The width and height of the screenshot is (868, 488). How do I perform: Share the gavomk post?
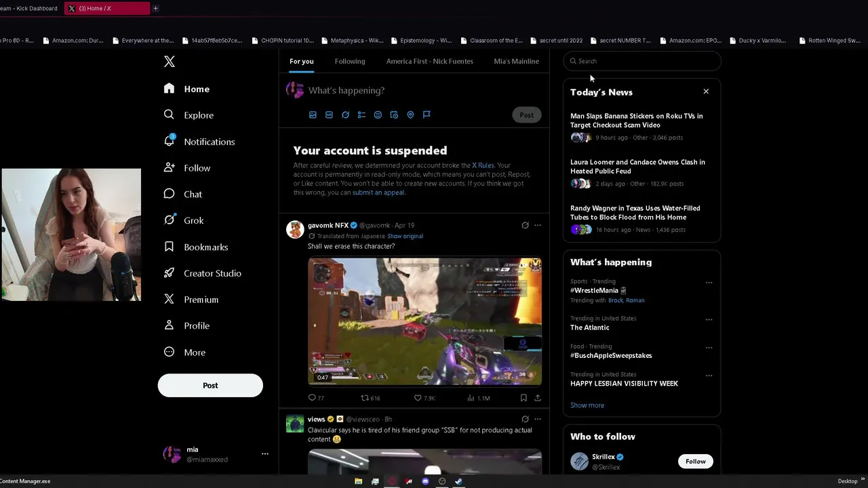538,399
